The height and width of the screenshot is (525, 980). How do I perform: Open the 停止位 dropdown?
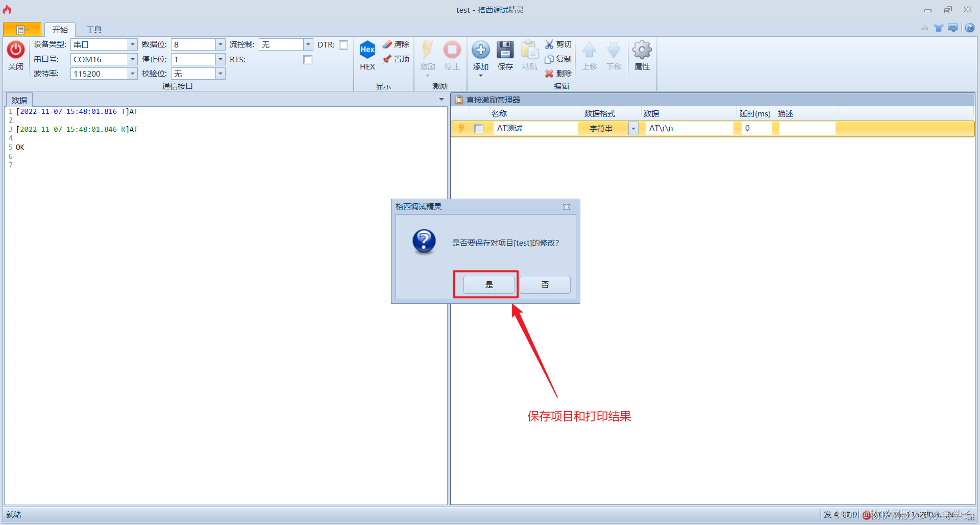coord(220,59)
